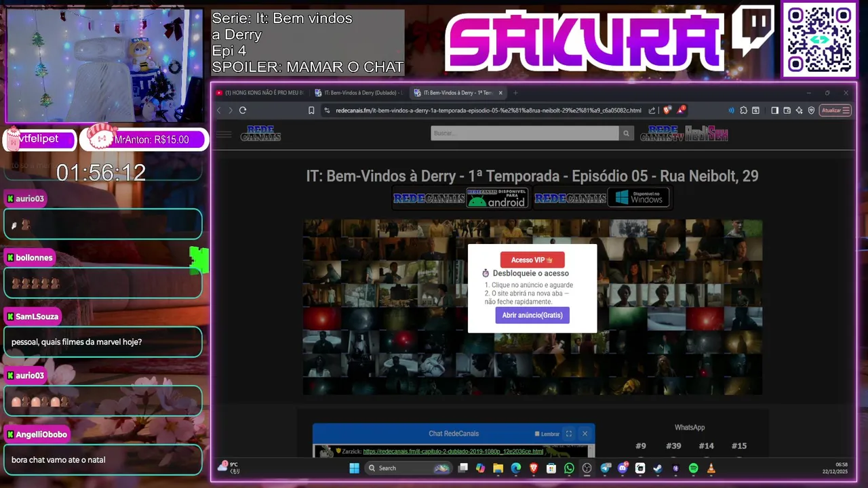Close the active Derry 1ª Temporada tab
The image size is (868, 488).
tap(500, 93)
